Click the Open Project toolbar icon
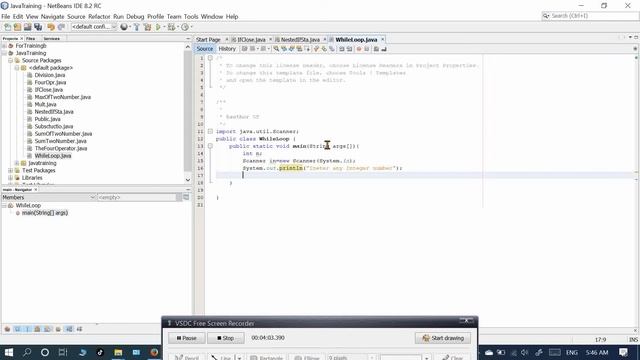 (x=27, y=27)
